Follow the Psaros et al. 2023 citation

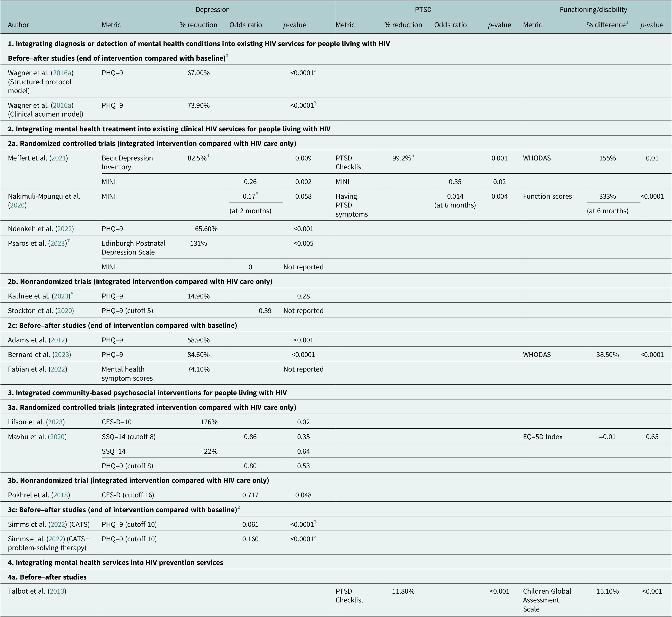point(58,244)
